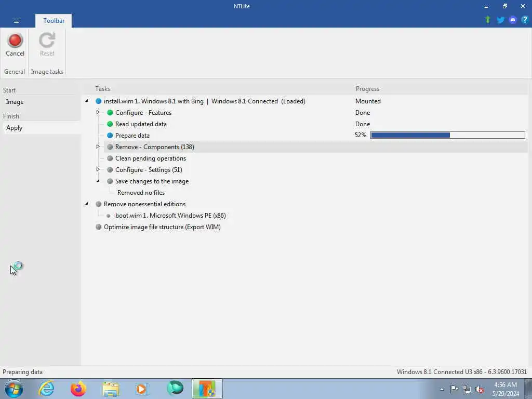This screenshot has height=399, width=532.
Task: Launch Firefox from taskbar
Action: 78,389
